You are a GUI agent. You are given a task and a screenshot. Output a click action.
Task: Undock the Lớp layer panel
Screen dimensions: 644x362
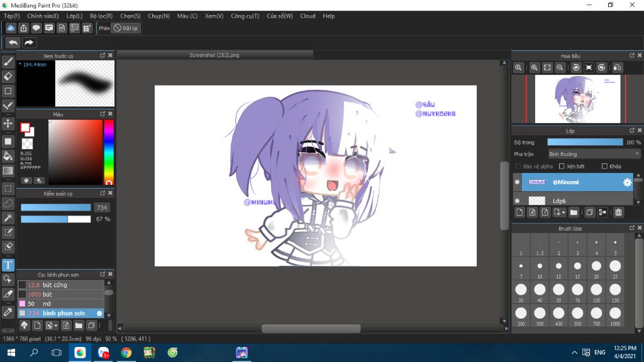(x=632, y=130)
